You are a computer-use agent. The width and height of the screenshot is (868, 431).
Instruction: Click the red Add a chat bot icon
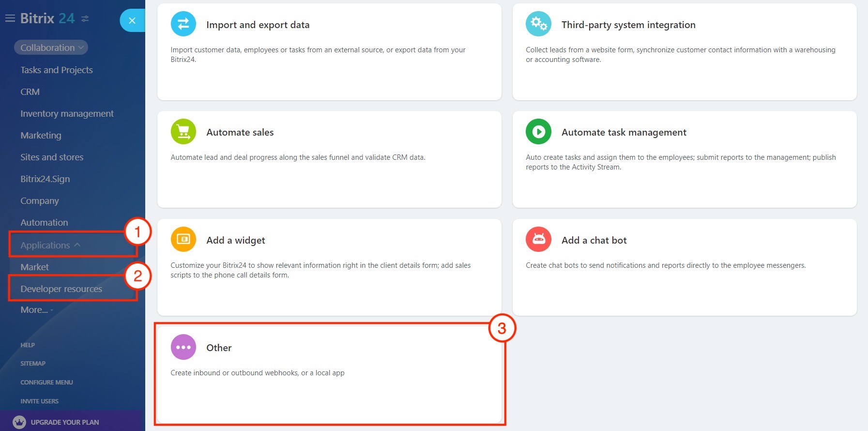point(538,239)
